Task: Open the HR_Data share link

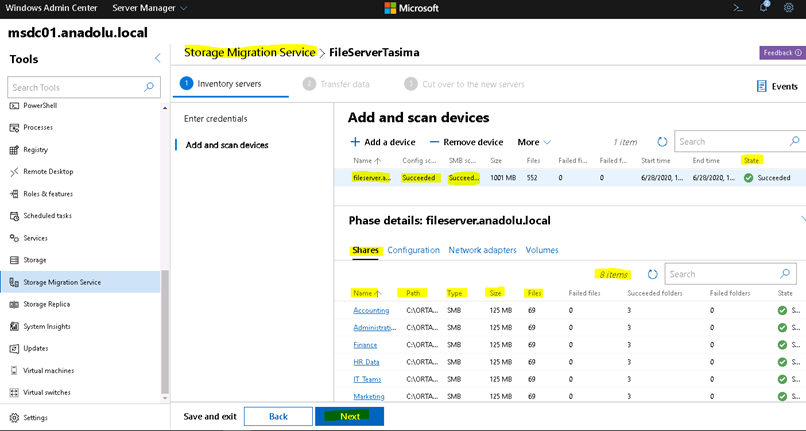Action: (366, 362)
